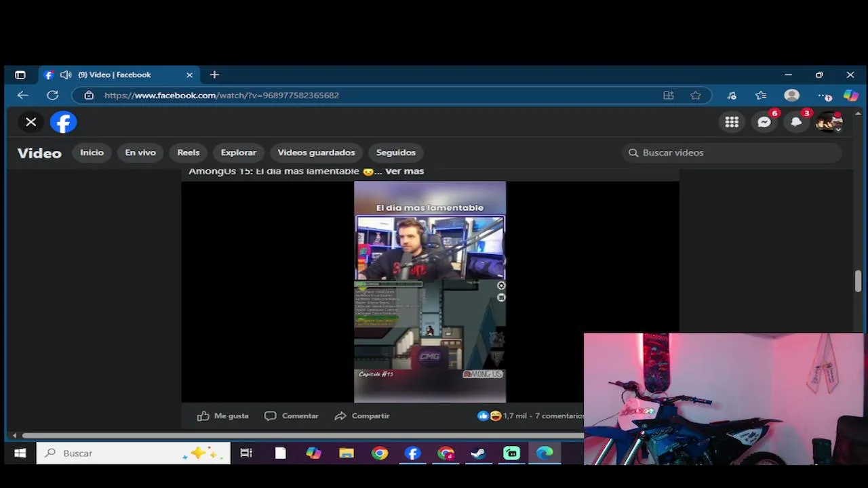868x488 pixels.
Task: Open the account profile picture menu
Action: pos(829,122)
